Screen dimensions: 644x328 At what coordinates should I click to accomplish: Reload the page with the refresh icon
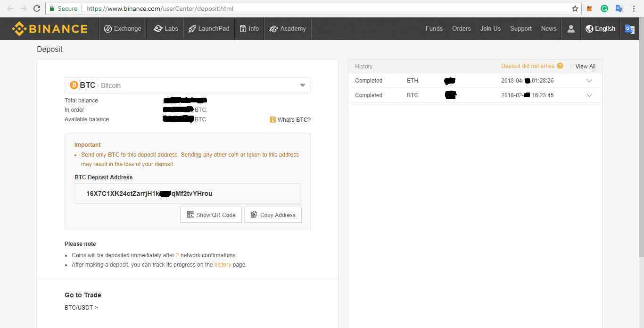pyautogui.click(x=37, y=8)
